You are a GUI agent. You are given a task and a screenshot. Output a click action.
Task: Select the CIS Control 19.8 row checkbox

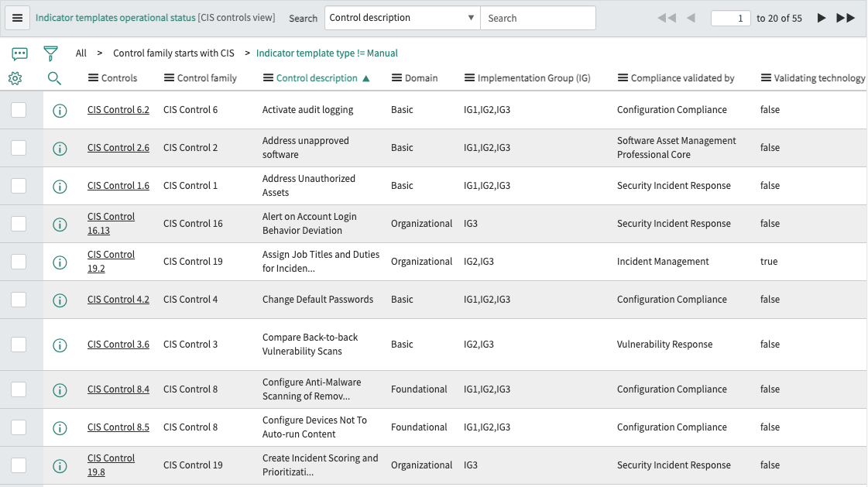[x=19, y=465]
